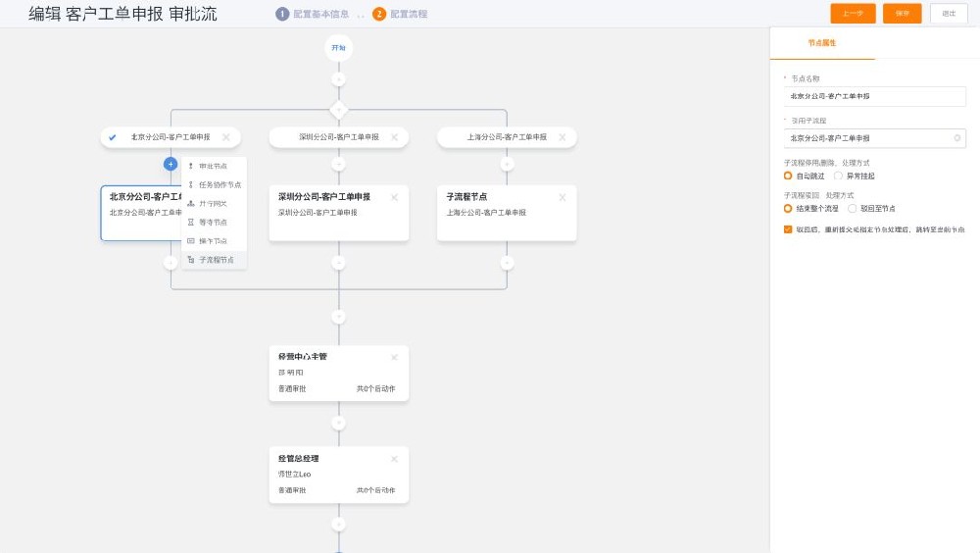Image resolution: width=980 pixels, height=553 pixels.
Task: Click the 配置基本信息 step label
Action: coord(321,14)
